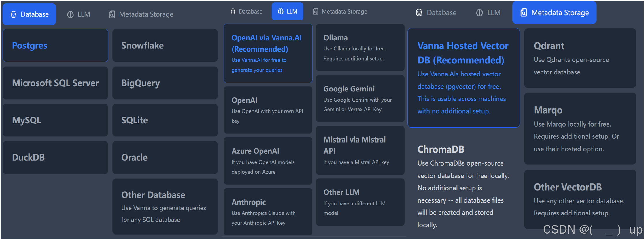The image size is (644, 240).
Task: Choose the Qdrant vector database card
Action: point(580,58)
